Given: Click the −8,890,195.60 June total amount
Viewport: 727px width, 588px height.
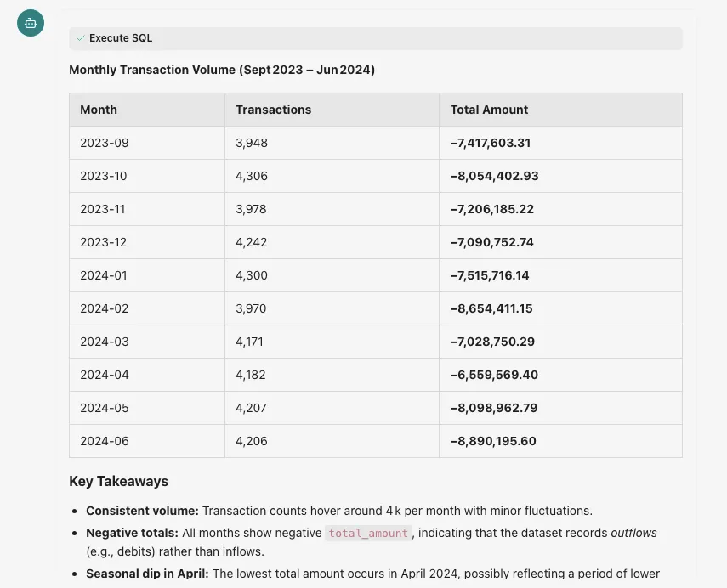Looking at the screenshot, I should coord(493,441).
